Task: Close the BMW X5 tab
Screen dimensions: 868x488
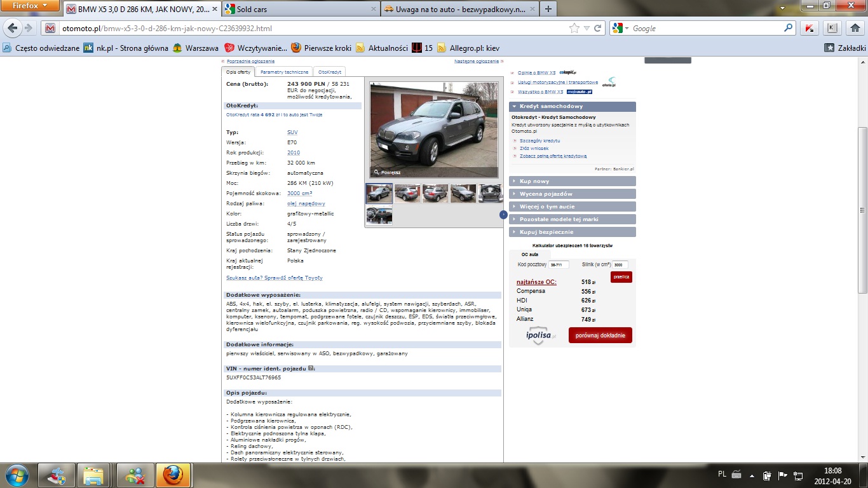Action: click(214, 10)
